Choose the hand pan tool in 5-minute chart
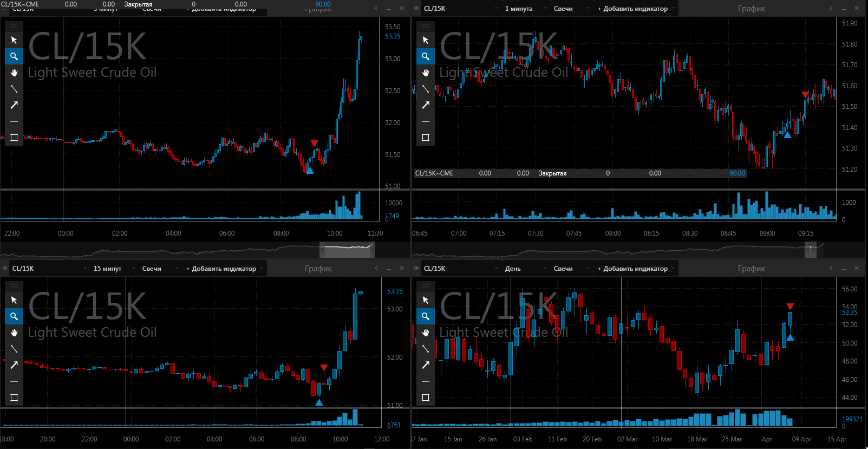Screen dimensions: 868x449 pyautogui.click(x=14, y=73)
